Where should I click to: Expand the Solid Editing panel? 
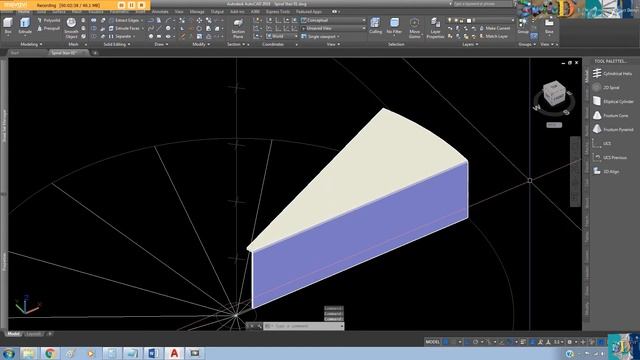tap(117, 44)
